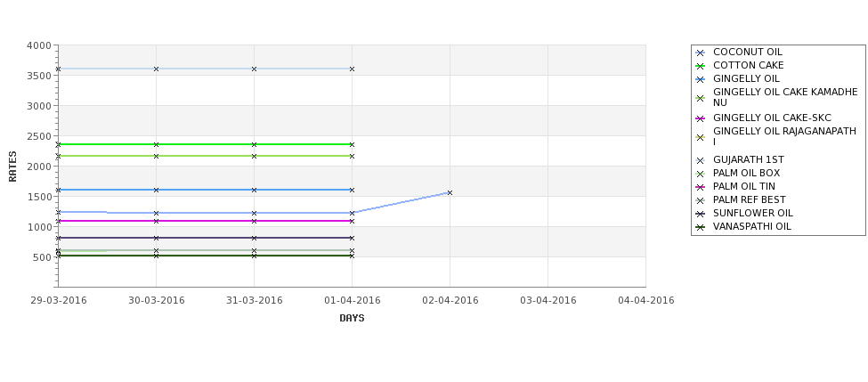Click the GINGELLY OIL CAKE-SKC magenta marker
The width and height of the screenshot is (868, 382).
click(x=700, y=119)
